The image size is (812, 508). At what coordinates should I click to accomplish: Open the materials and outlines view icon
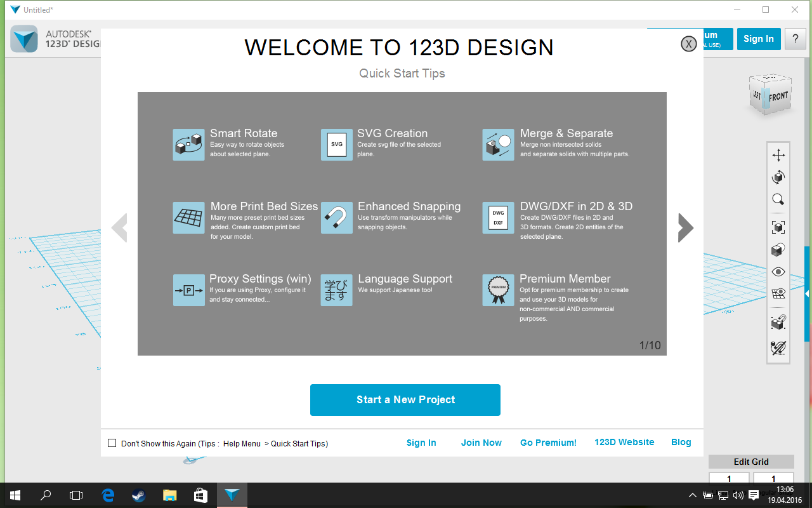[x=778, y=250]
